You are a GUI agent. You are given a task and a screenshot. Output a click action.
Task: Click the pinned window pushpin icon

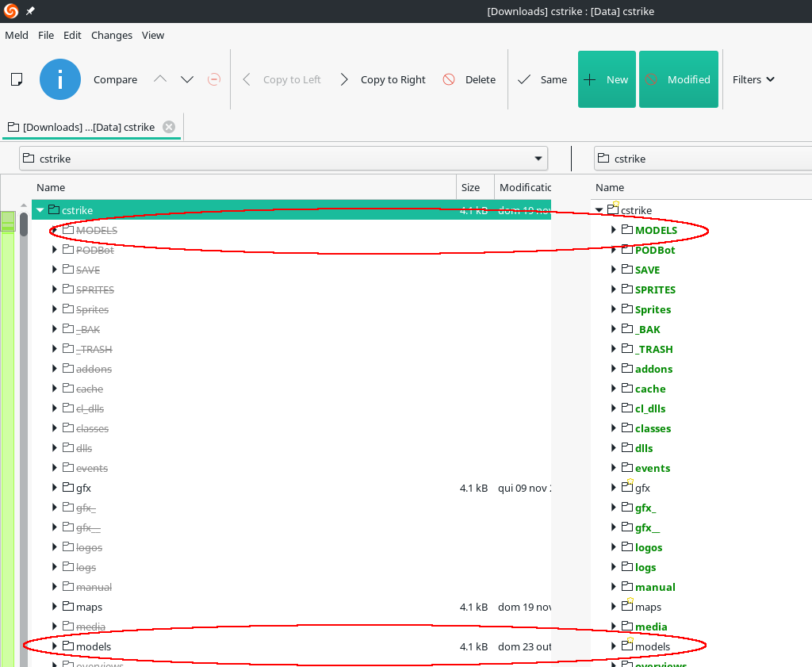[30, 11]
